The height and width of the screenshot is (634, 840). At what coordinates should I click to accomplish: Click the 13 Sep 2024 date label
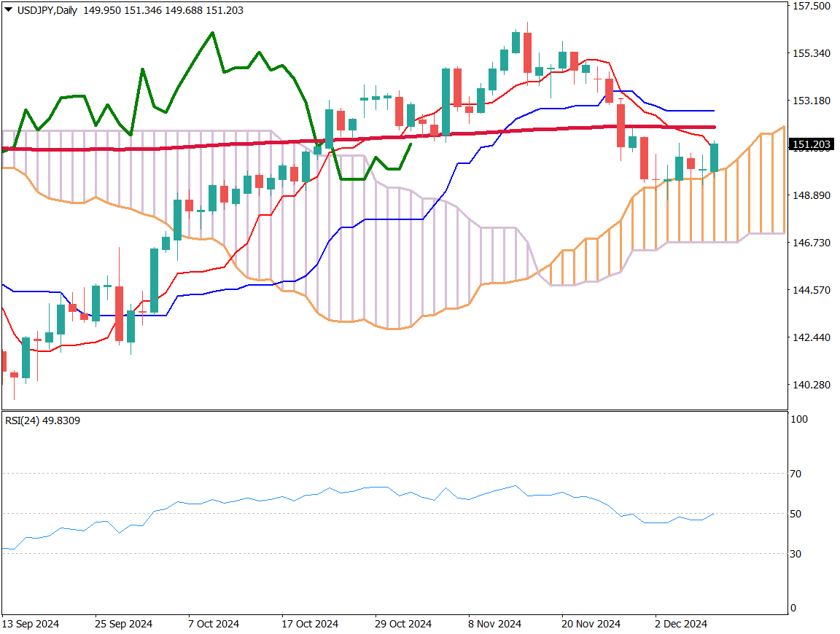[x=31, y=625]
